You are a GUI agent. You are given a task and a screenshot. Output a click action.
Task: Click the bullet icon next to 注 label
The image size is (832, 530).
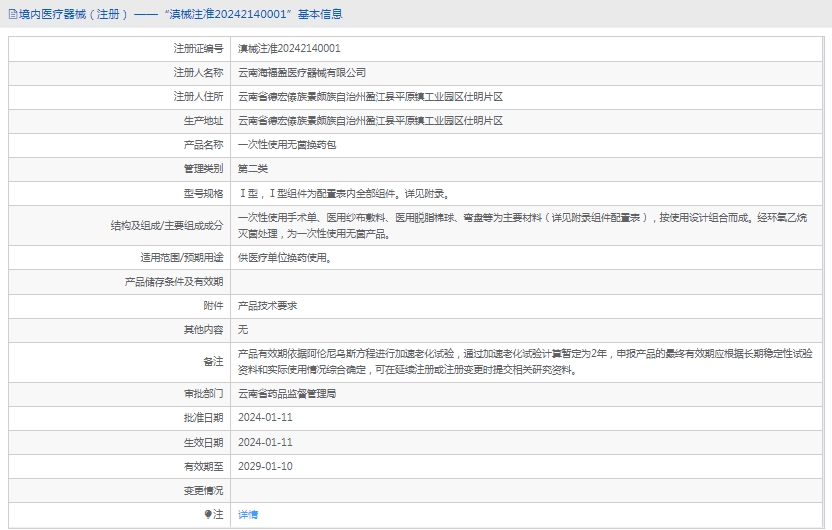coord(209,514)
